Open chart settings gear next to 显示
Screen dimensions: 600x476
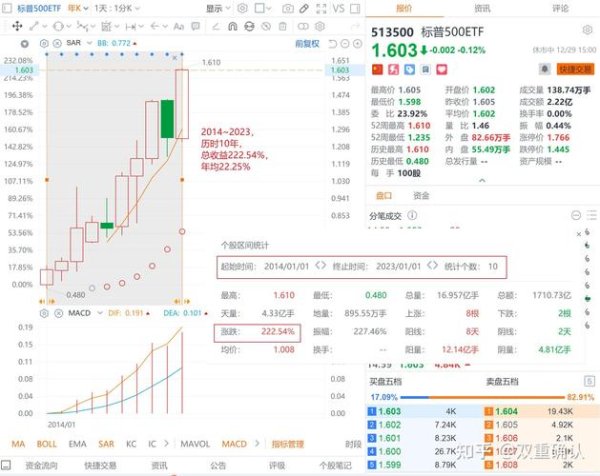242,8
